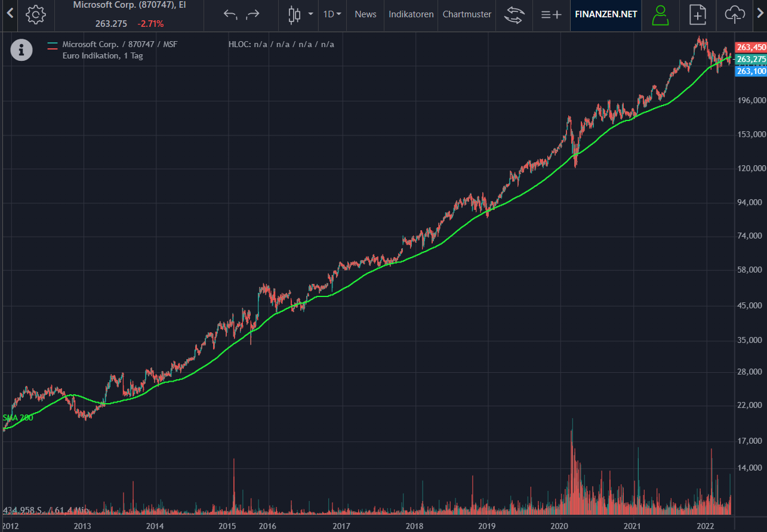Click the 263.275 last price in header
Image resolution: width=767 pixels, height=532 pixels.
(111, 24)
